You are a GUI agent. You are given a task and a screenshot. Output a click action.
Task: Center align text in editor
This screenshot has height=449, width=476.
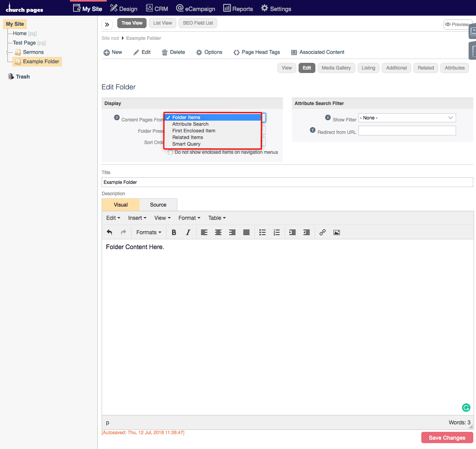click(218, 232)
